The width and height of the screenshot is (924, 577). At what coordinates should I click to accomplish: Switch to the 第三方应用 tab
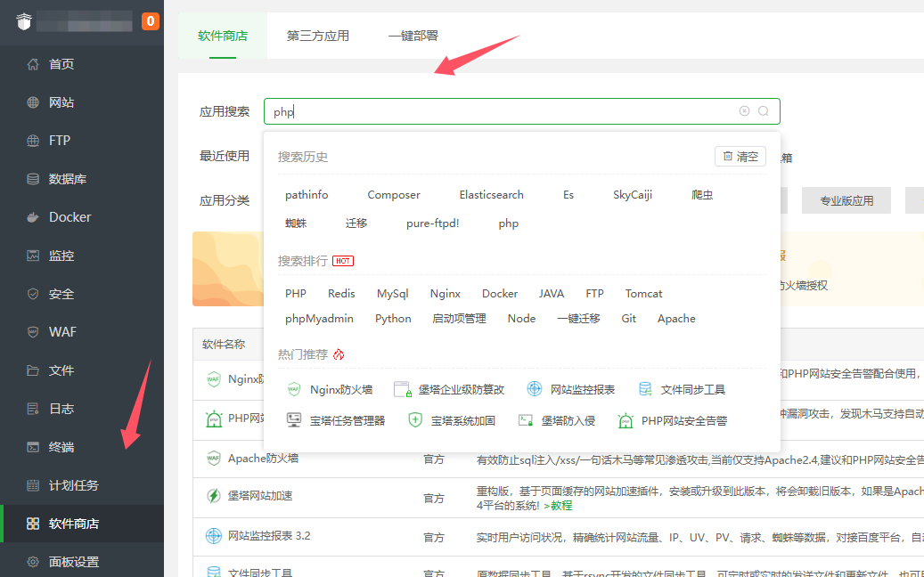click(317, 36)
